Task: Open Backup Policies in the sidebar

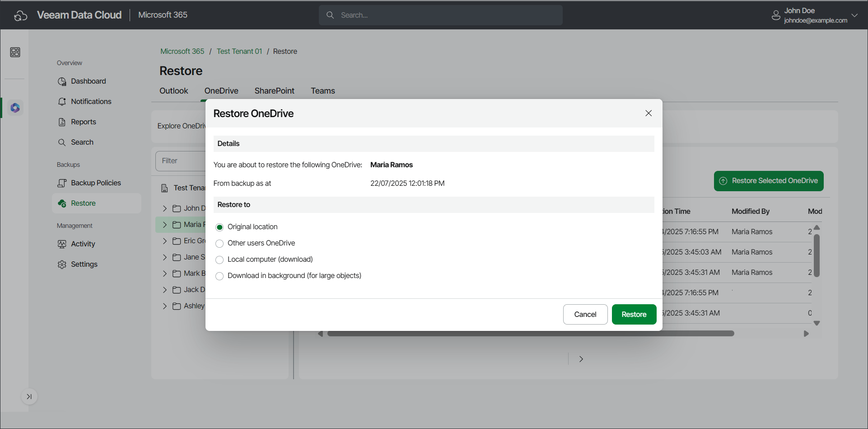Action: click(x=97, y=183)
